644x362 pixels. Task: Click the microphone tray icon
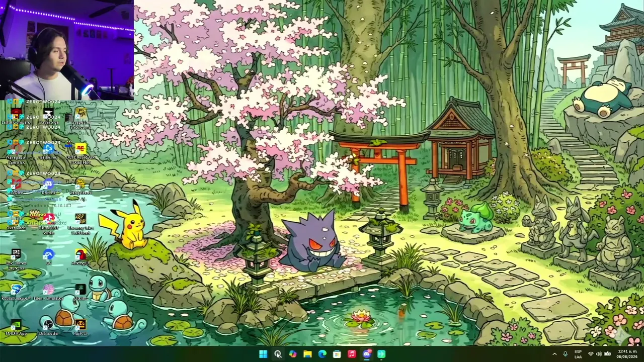[566, 354]
